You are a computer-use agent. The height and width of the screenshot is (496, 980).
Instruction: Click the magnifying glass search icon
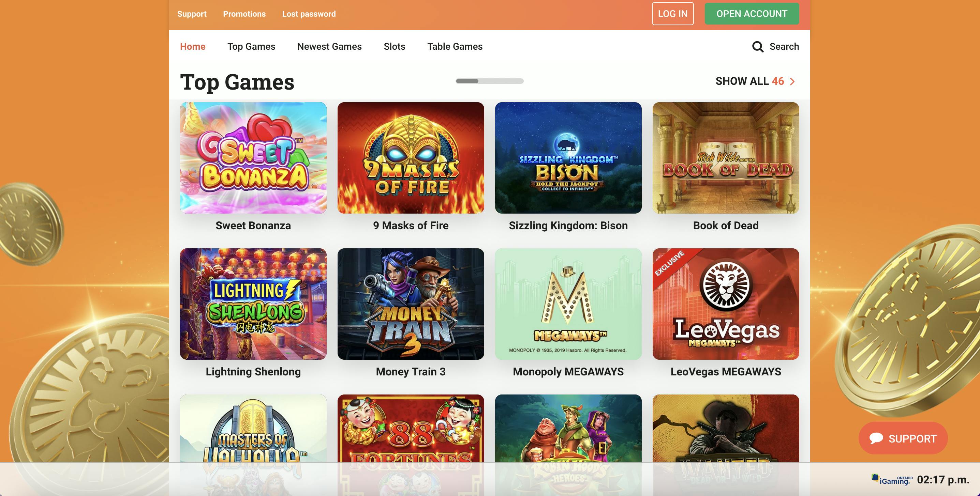point(757,47)
